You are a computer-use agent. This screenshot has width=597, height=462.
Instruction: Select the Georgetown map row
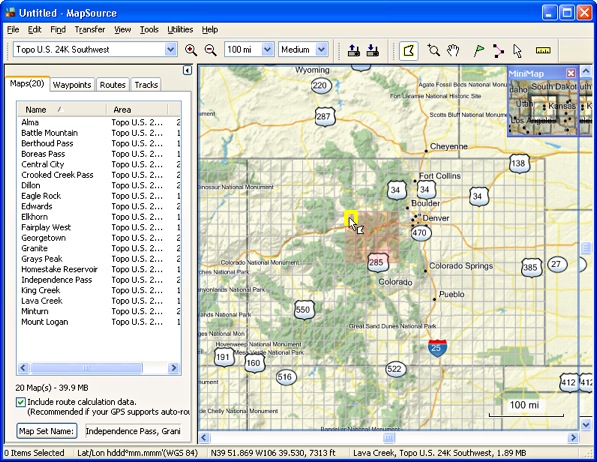(x=99, y=238)
